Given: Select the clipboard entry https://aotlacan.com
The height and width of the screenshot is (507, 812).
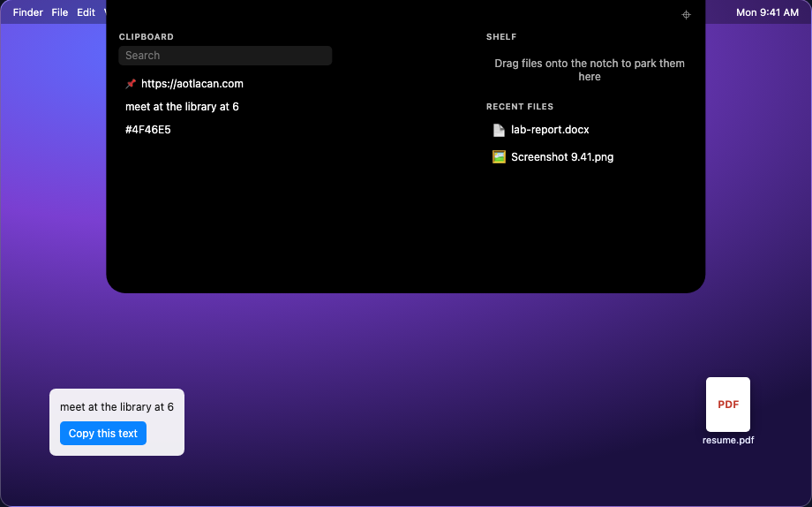Looking at the screenshot, I should coord(225,83).
